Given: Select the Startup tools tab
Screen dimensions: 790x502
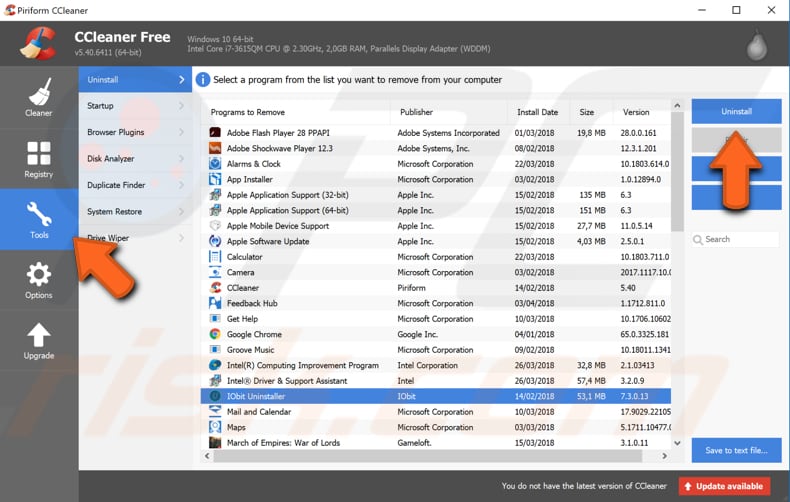Looking at the screenshot, I should click(x=135, y=106).
